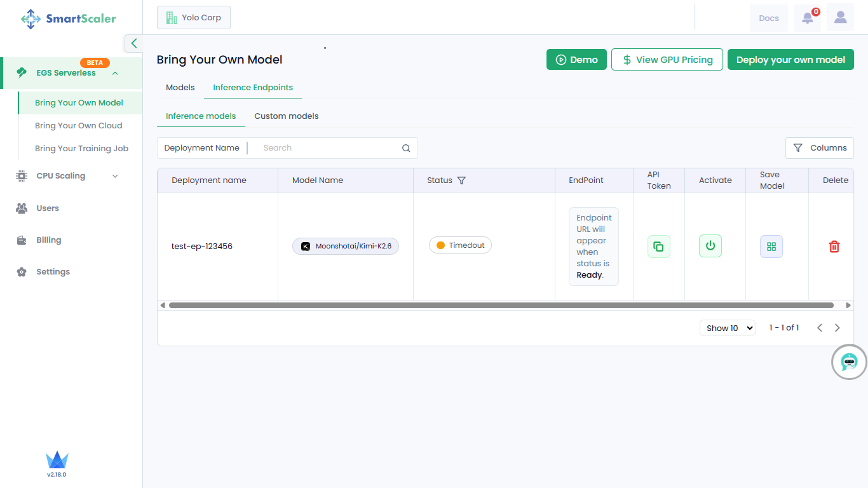
Task: Open the notifications bell
Action: click(808, 18)
